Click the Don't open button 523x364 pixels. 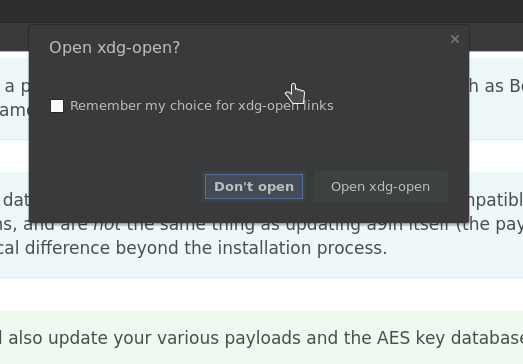point(254,187)
